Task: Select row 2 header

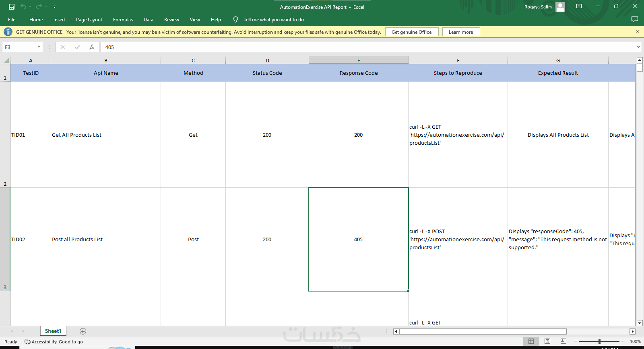Action: coord(5,135)
